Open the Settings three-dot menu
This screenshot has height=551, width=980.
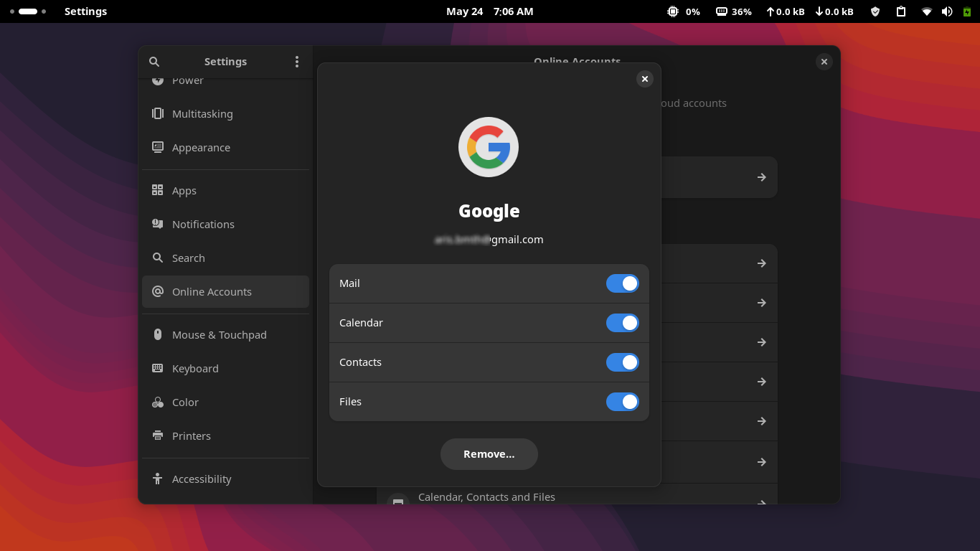point(297,62)
